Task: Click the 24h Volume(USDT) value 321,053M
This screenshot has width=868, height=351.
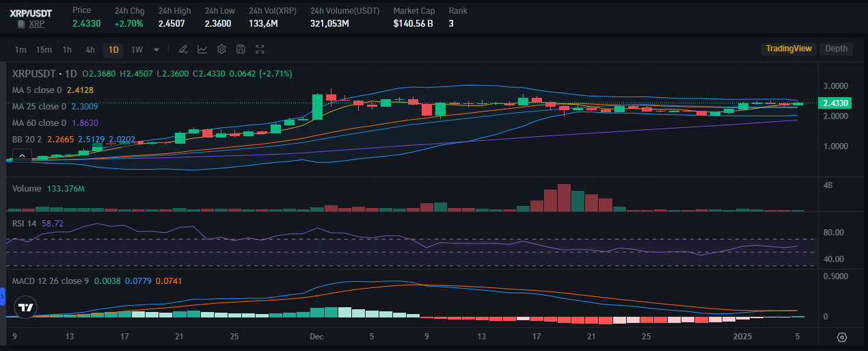Action: click(329, 24)
